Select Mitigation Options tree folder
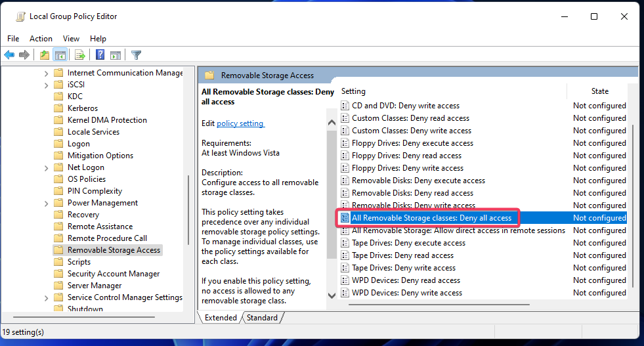This screenshot has width=644, height=346. click(x=100, y=156)
